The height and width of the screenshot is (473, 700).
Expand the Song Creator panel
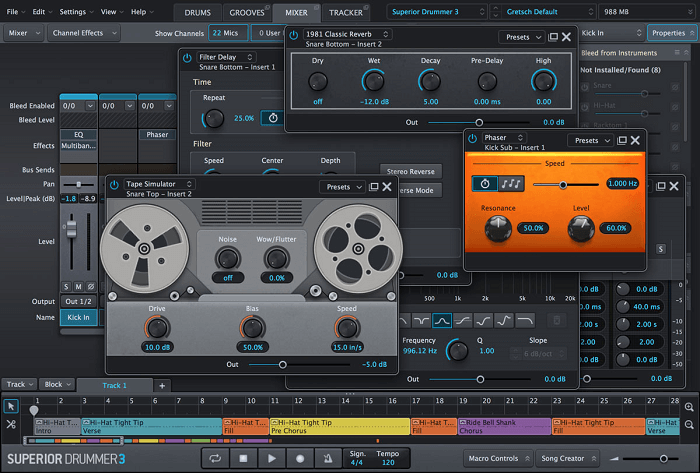point(568,458)
